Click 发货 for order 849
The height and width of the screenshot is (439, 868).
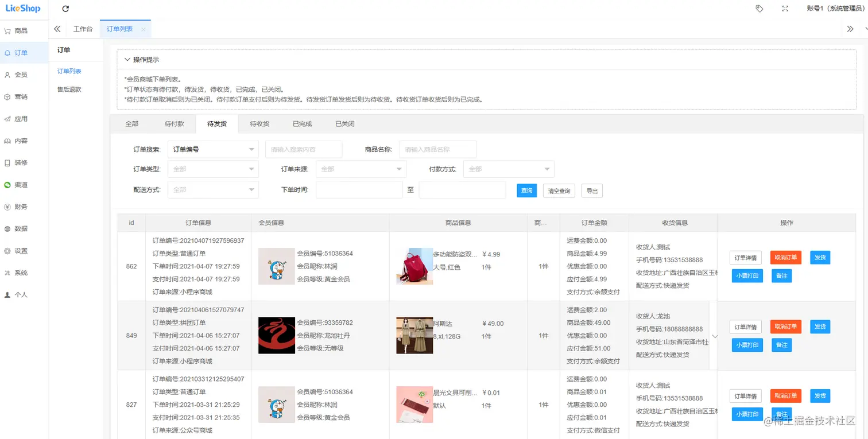coord(820,327)
